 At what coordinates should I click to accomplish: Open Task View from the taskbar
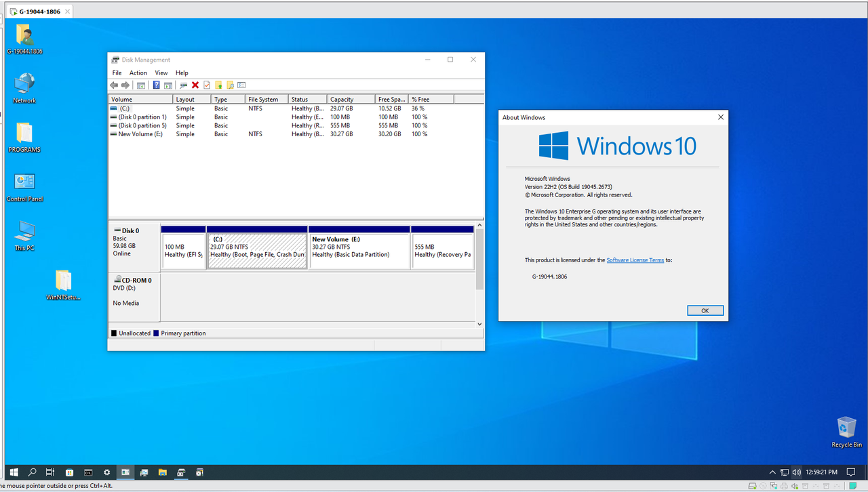50,472
